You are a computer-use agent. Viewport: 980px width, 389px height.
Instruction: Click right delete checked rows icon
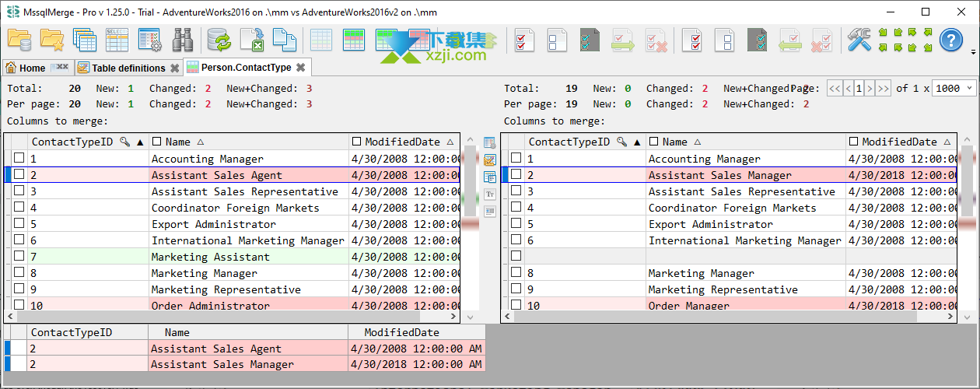click(823, 40)
